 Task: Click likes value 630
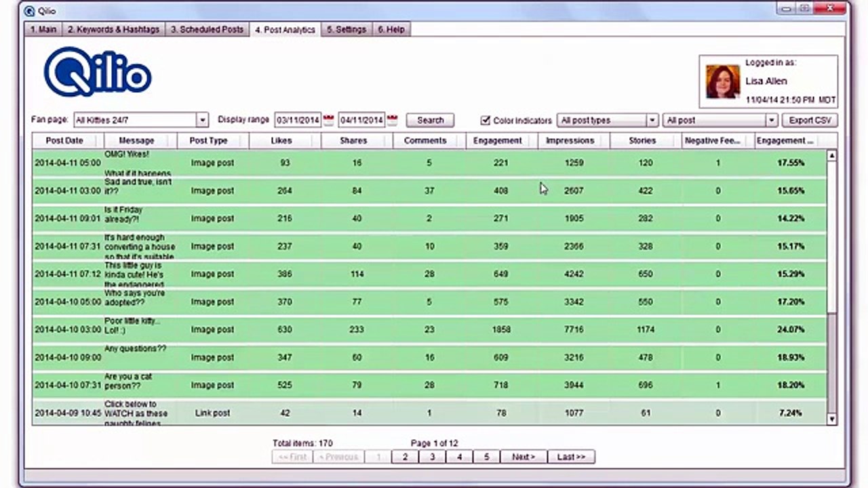285,329
